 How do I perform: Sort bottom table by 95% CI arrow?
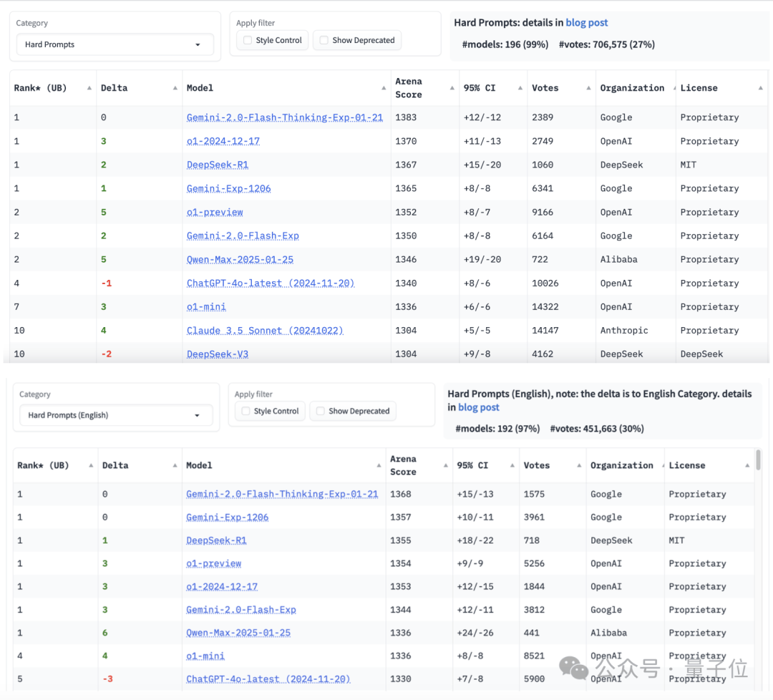point(512,465)
